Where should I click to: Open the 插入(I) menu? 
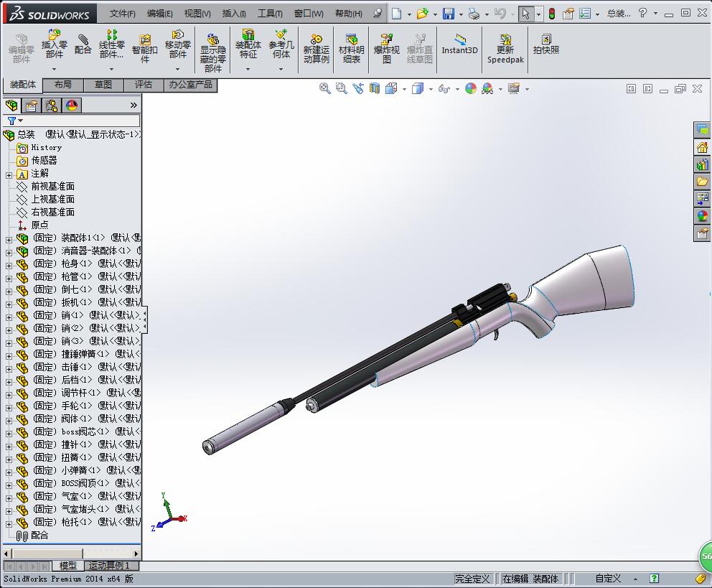(x=234, y=14)
